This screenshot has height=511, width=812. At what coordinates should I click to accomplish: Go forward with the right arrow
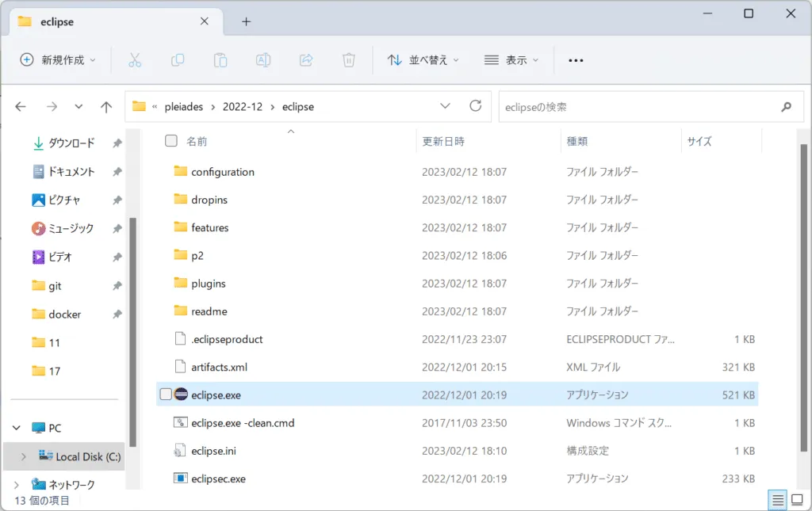click(52, 106)
